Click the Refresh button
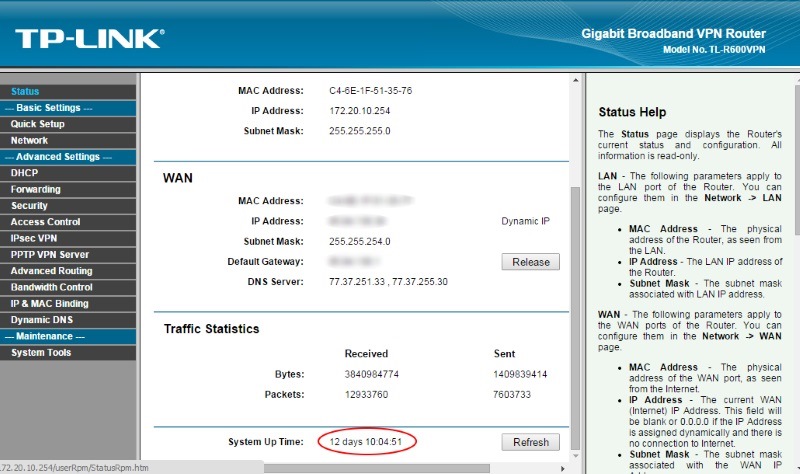Screen dimensions: 800x474 click(x=531, y=442)
